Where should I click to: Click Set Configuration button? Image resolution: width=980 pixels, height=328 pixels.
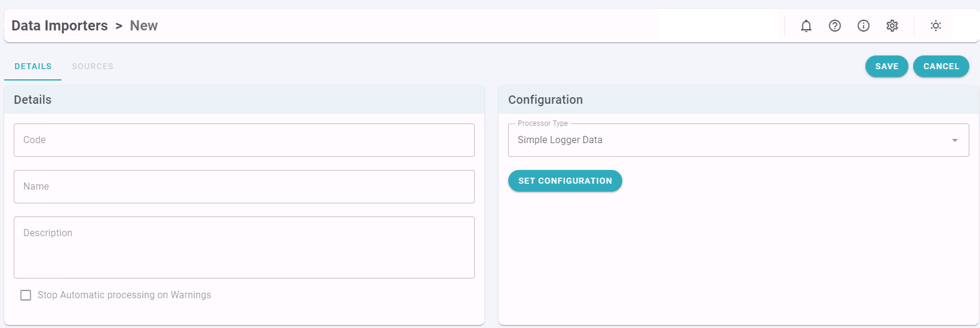click(565, 181)
